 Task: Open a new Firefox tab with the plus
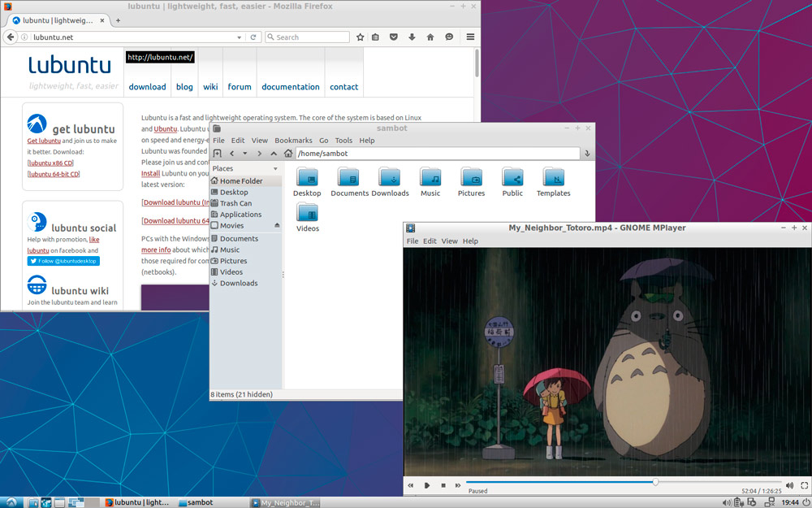[x=118, y=21]
